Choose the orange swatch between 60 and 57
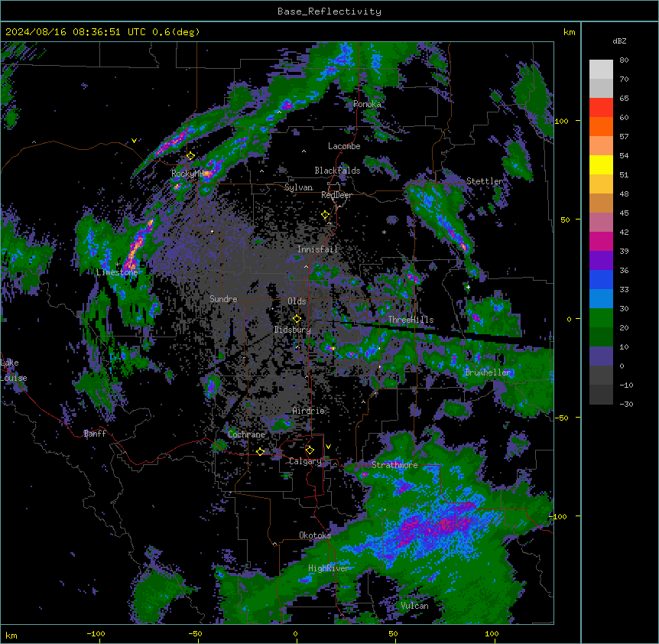This screenshot has height=644, width=659. tap(601, 126)
